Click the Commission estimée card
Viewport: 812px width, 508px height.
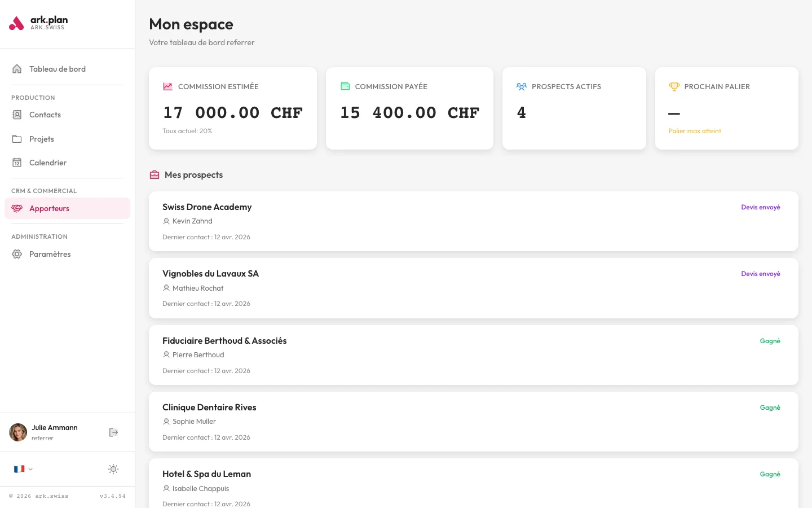point(232,108)
